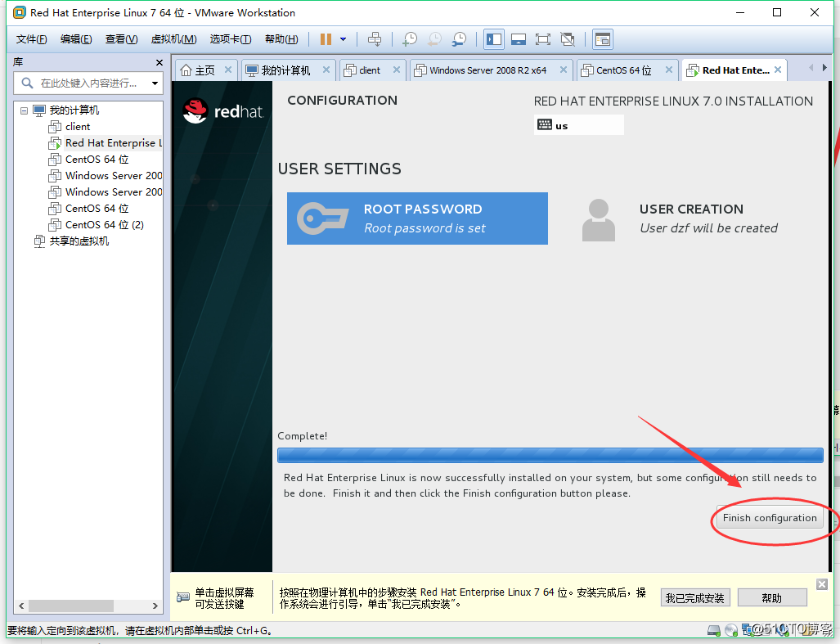Open USER CREATION settings

click(681, 218)
